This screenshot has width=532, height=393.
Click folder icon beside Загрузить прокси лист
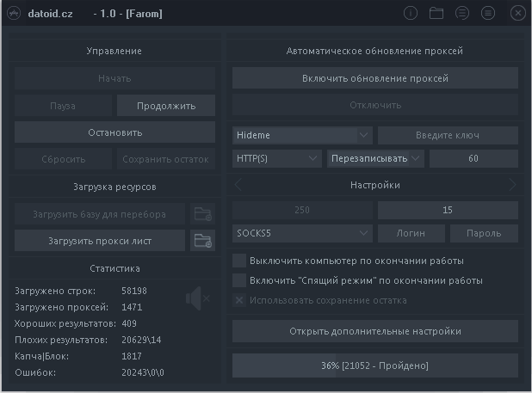202,240
